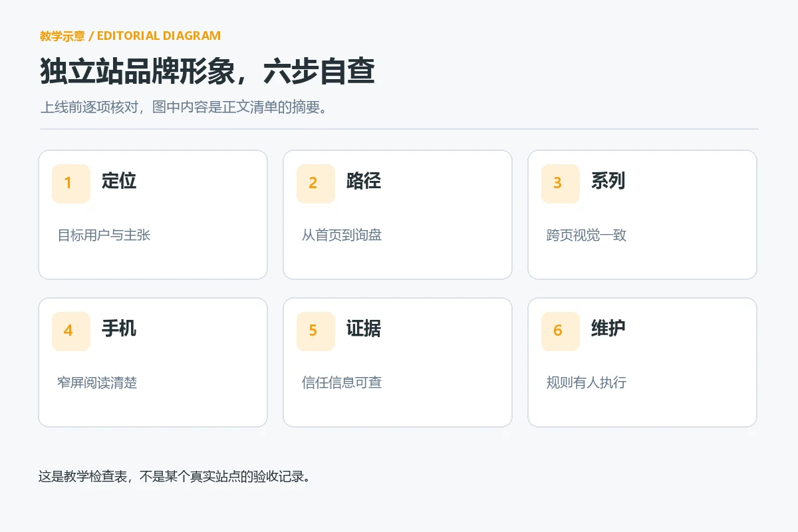Select the card heading 系列

pyautogui.click(x=608, y=181)
